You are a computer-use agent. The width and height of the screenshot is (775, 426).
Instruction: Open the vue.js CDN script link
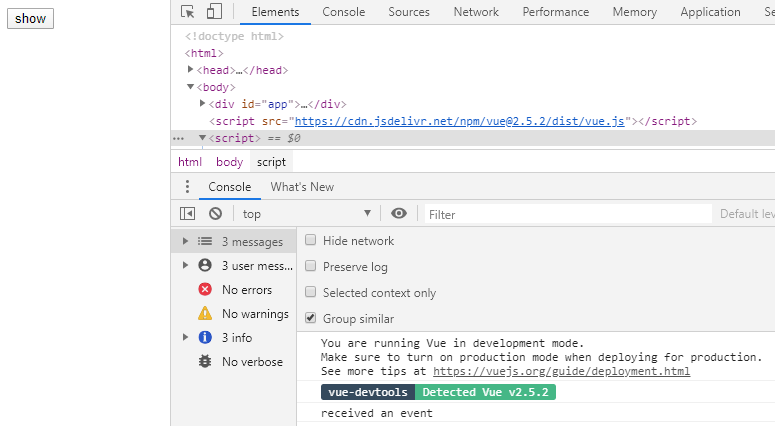[460, 121]
